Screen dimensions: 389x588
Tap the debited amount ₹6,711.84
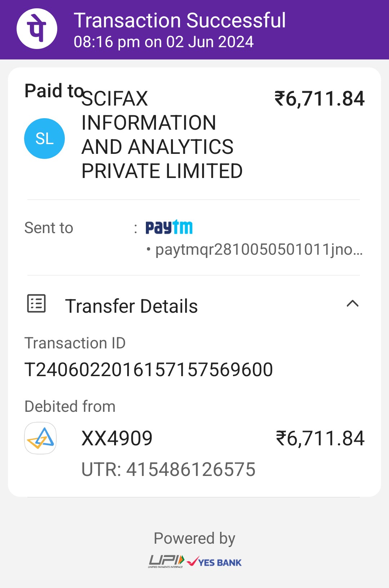pos(320,438)
